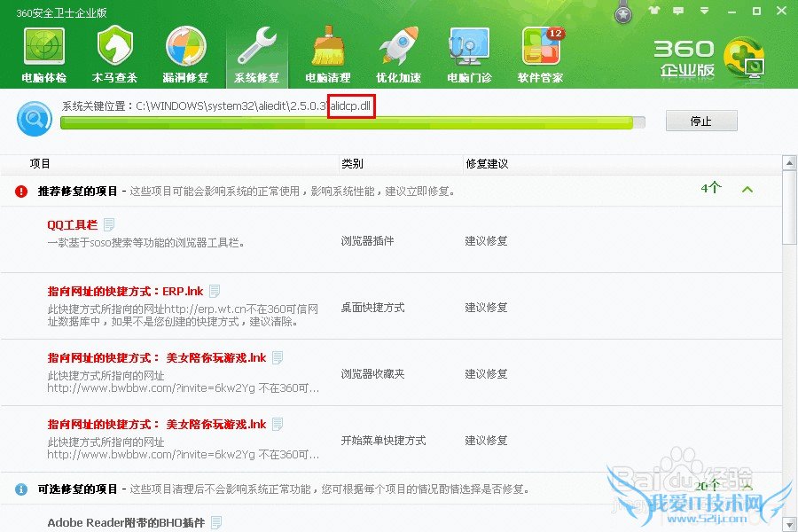
Task: Click the 一款基于soso搜索等功能的浏览器工具栏 description
Action: [146, 243]
